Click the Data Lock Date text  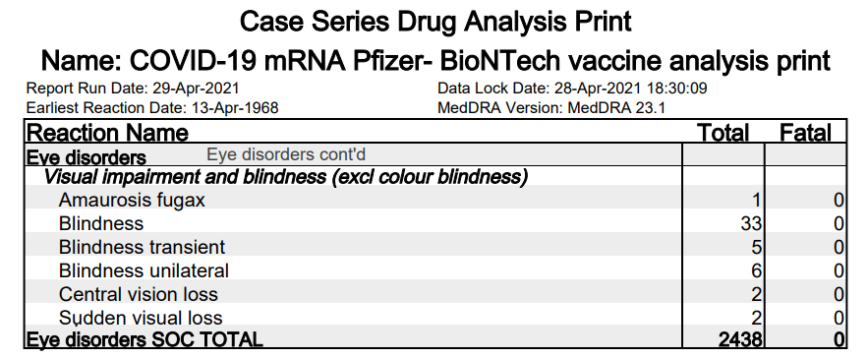click(572, 89)
